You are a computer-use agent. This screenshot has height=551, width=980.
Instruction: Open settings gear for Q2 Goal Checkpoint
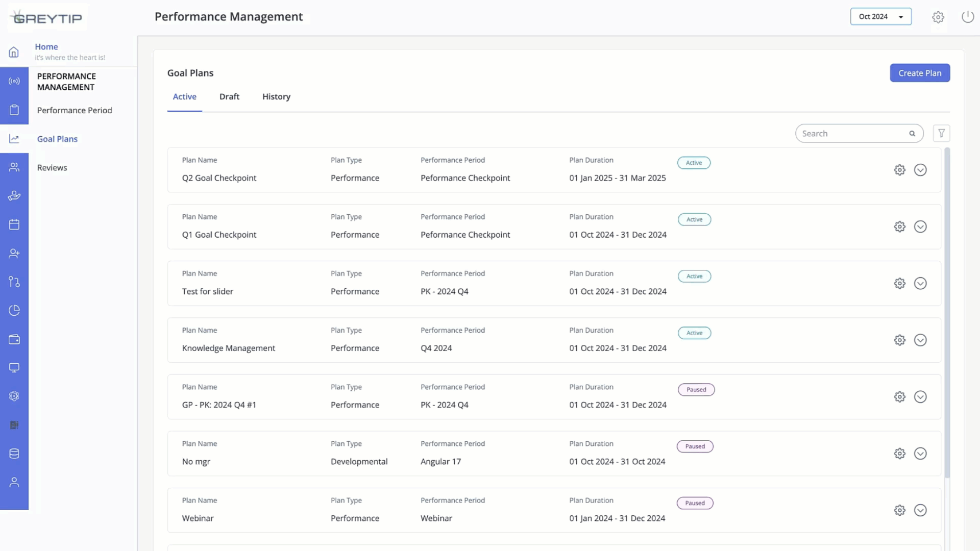(x=899, y=170)
